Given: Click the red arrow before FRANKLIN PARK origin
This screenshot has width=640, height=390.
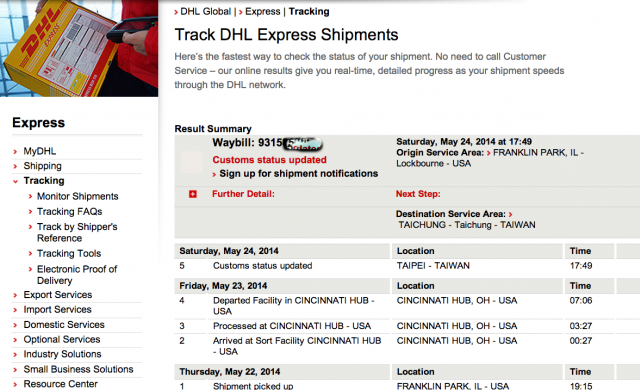Looking at the screenshot, I should 489,153.
